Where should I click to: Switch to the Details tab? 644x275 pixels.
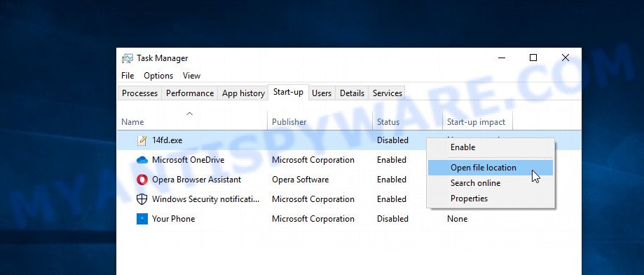click(352, 93)
